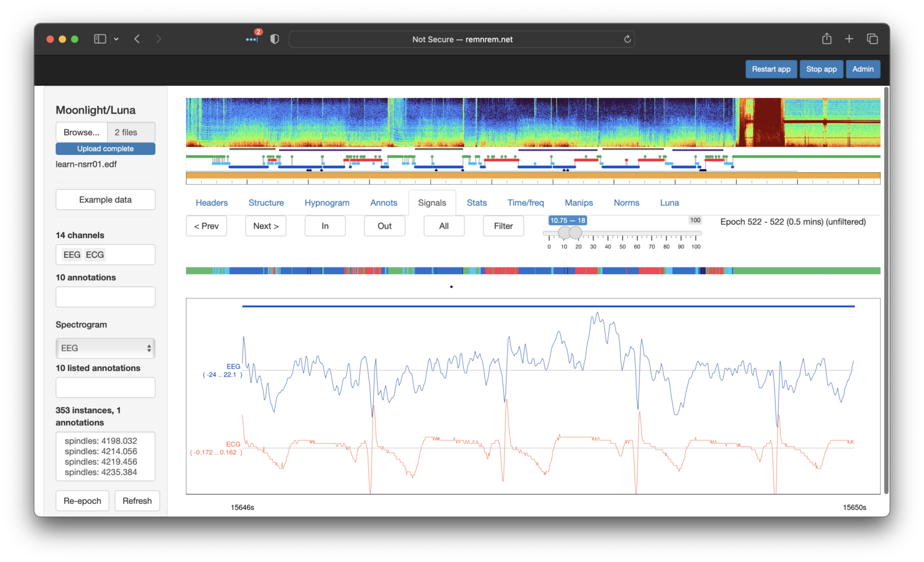Open the channels selector with EEG ECG
This screenshot has height=562, width=924.
pos(105,255)
